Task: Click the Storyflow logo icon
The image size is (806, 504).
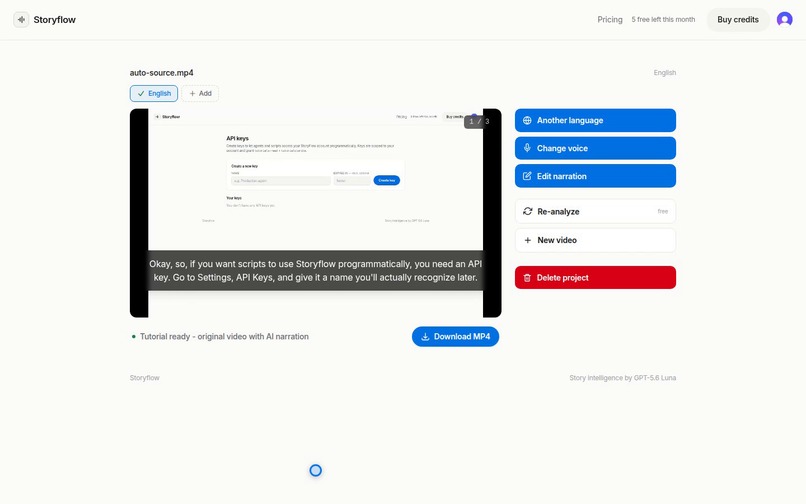Action: (x=21, y=20)
